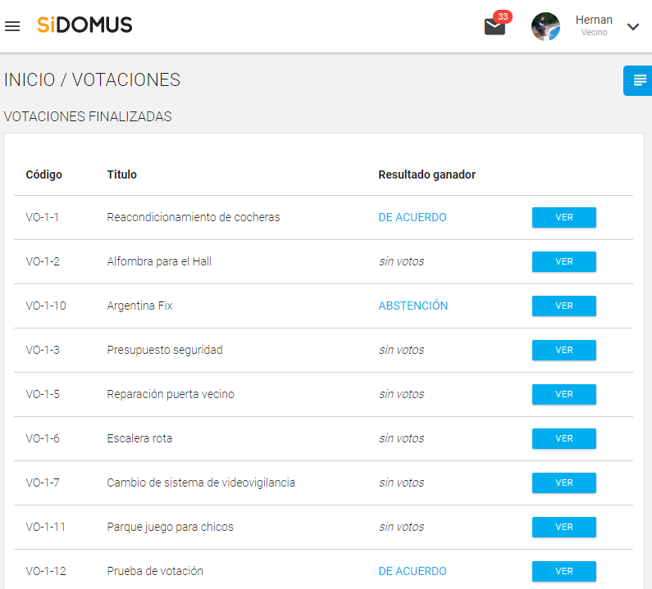Select the VO-1-5 code cell
The image size is (652, 589).
tap(42, 394)
